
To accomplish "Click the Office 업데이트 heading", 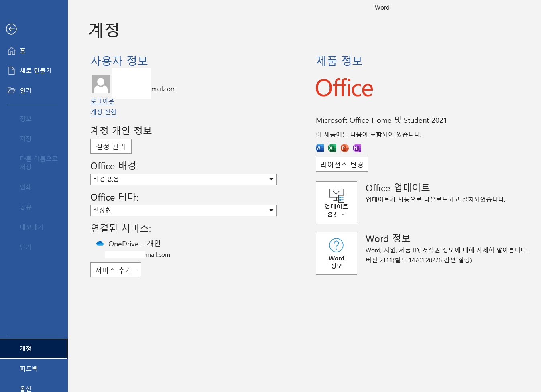I will [398, 188].
